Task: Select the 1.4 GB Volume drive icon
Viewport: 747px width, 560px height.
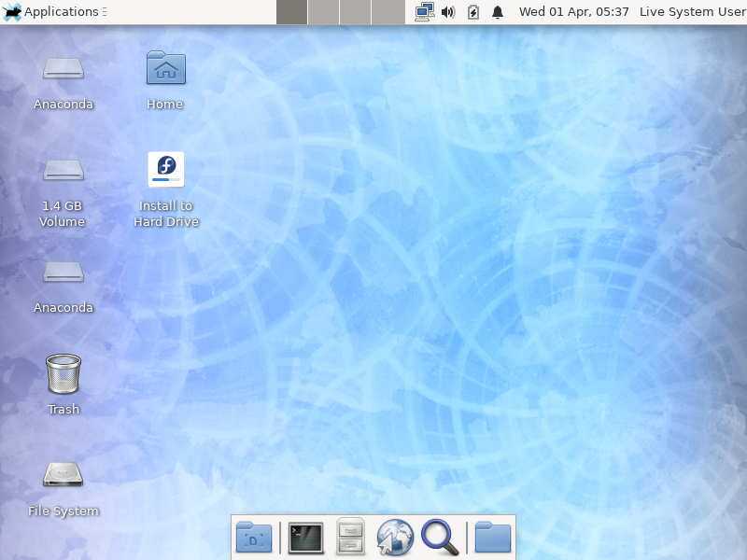Action: tap(63, 170)
